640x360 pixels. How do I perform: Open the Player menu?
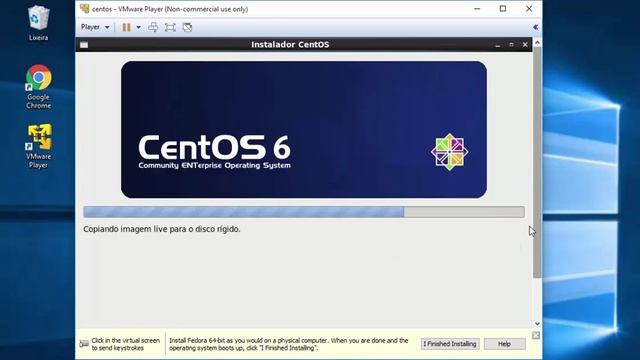95,27
